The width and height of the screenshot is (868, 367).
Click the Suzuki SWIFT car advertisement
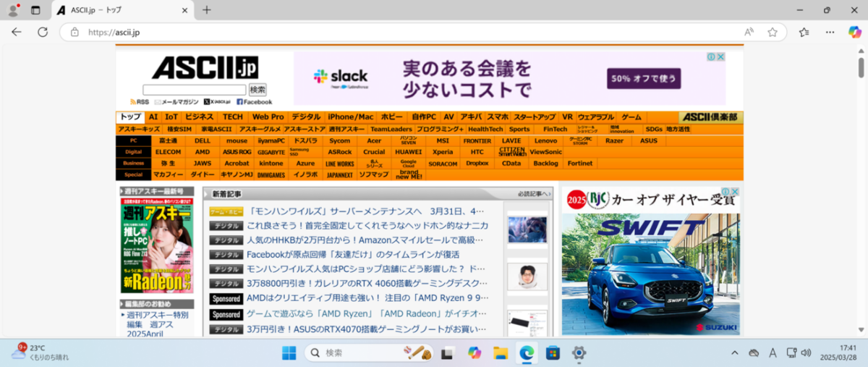pyautogui.click(x=651, y=261)
